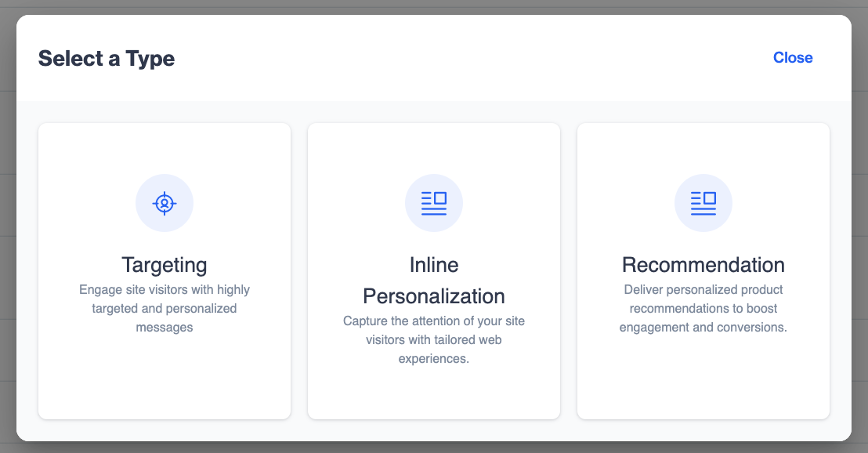868x453 pixels.
Task: Click the Recommendation card's layout icon
Action: 703,203
